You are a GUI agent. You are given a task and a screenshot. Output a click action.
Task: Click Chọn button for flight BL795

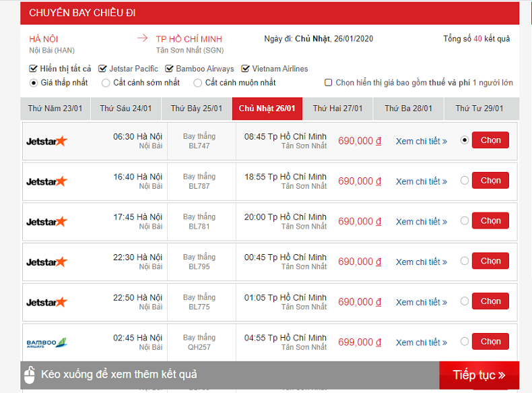click(491, 261)
